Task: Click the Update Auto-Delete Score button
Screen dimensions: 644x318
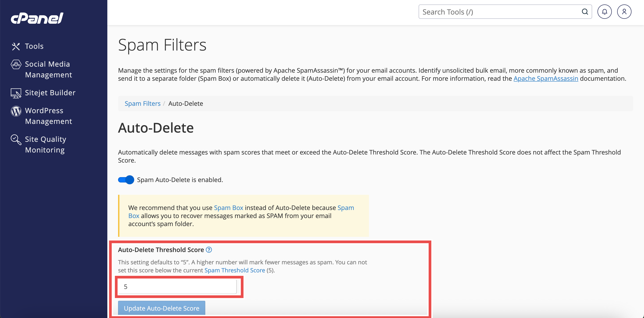Action: (161, 308)
